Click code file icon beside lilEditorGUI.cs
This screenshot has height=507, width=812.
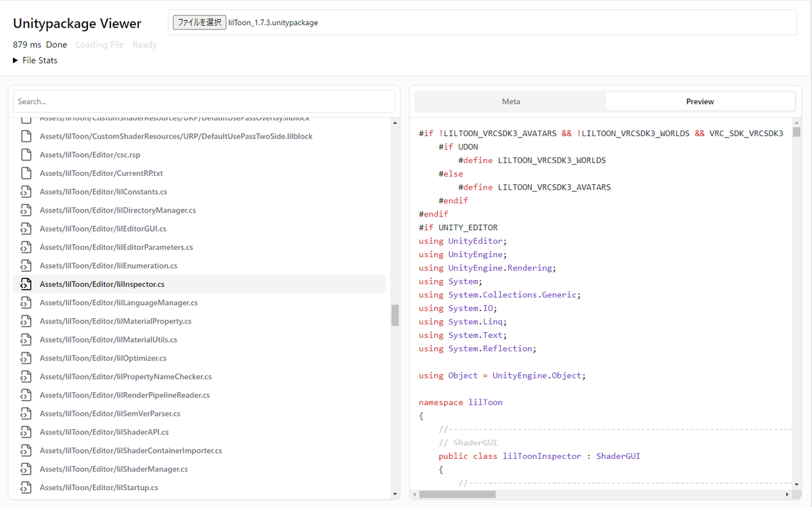(26, 229)
